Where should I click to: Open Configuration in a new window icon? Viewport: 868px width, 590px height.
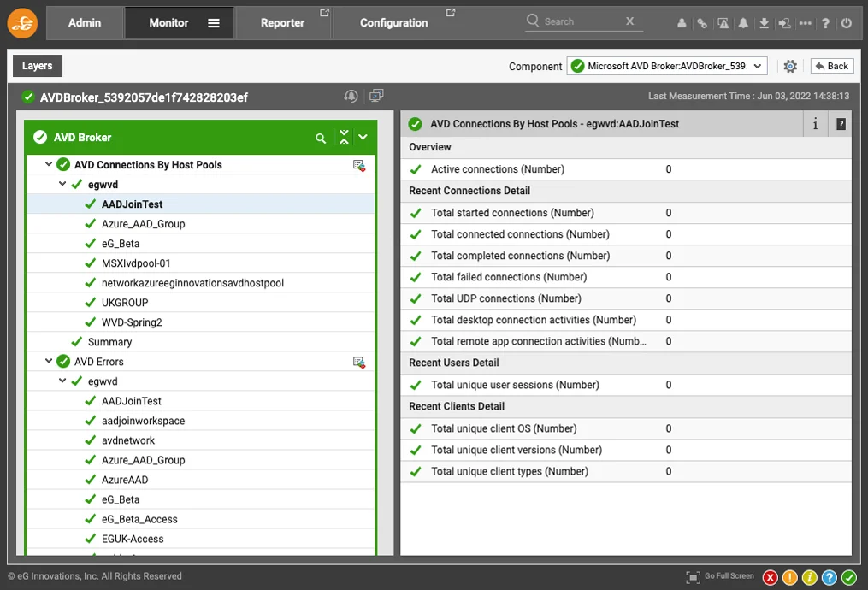click(x=451, y=12)
